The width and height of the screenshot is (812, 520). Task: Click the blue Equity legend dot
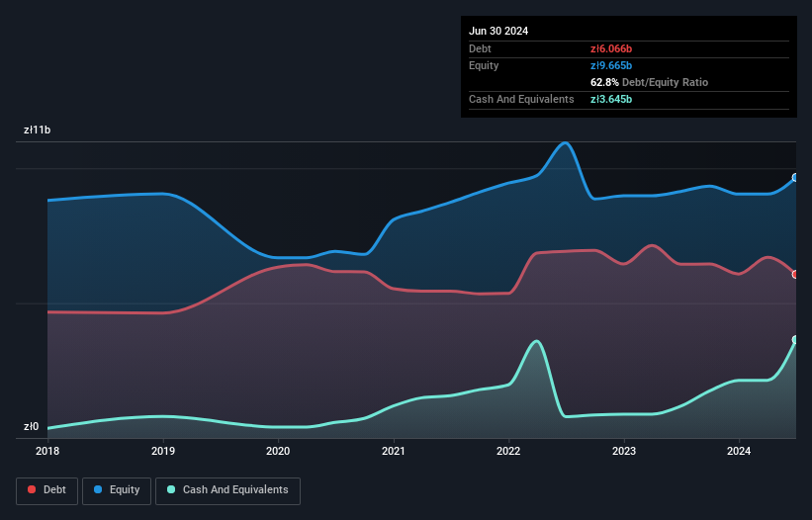click(x=98, y=489)
